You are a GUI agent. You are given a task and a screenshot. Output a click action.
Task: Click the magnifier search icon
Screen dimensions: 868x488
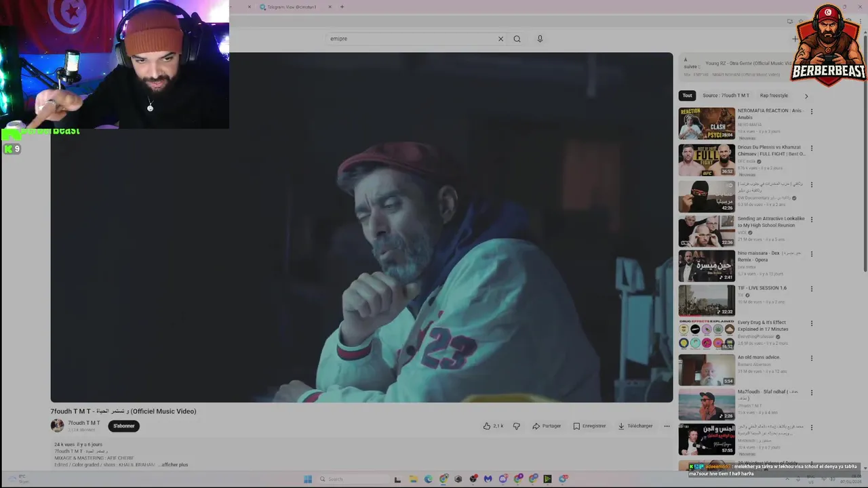(x=517, y=39)
